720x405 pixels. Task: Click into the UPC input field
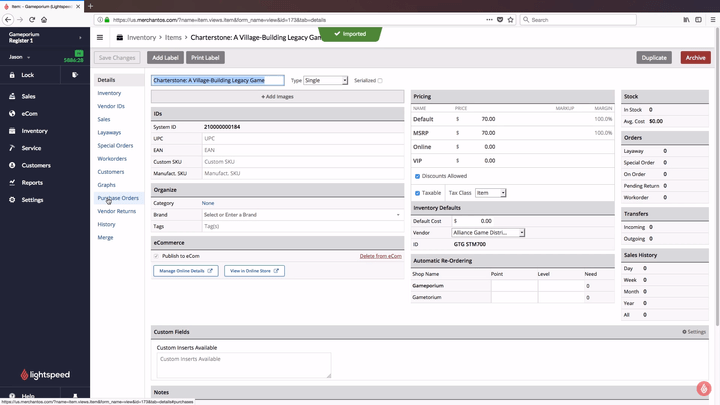click(x=300, y=139)
